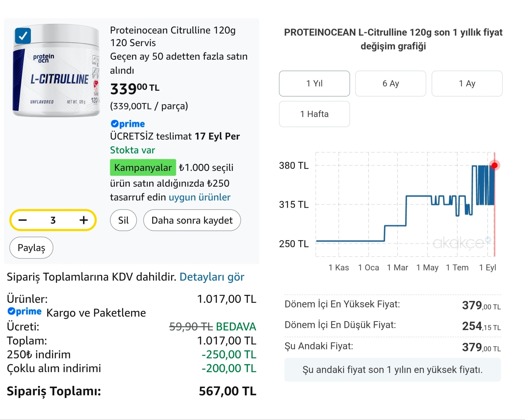
Task: Click the lowest price value 254,15 TL
Action: 481,326
